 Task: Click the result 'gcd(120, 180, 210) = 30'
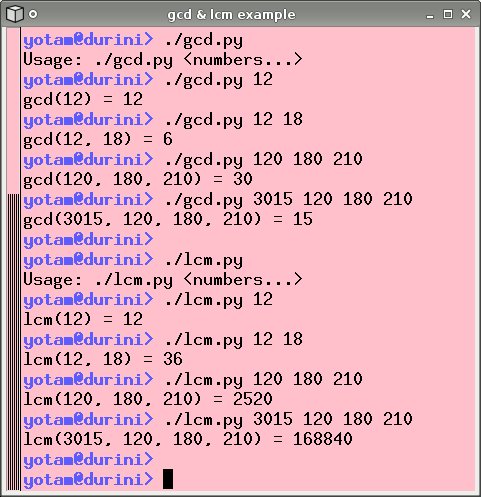click(x=138, y=179)
